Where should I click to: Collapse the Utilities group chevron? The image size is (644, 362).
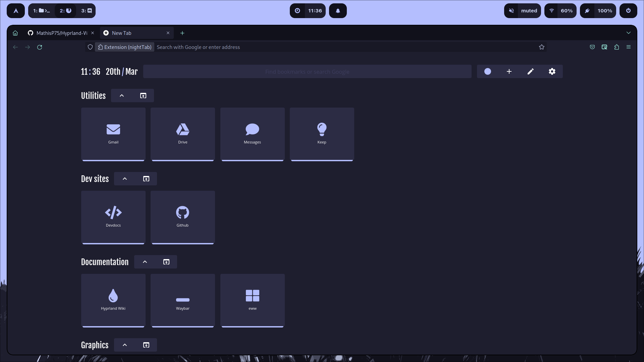click(x=122, y=96)
